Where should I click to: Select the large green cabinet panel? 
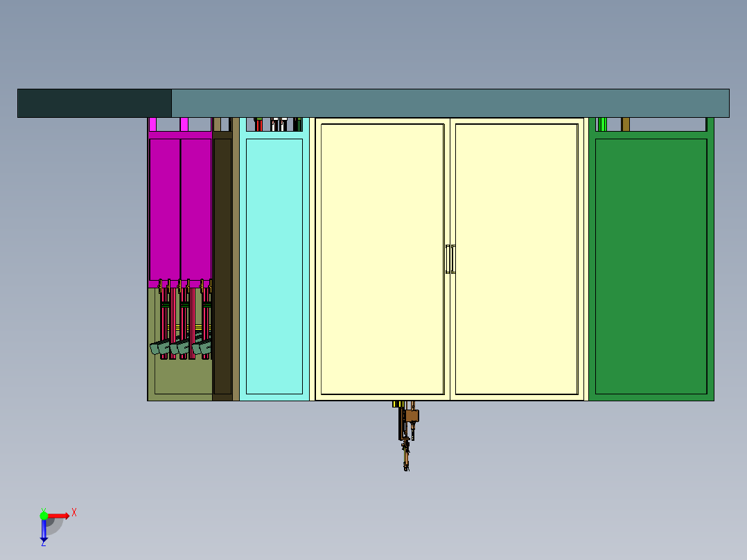[x=651, y=266]
